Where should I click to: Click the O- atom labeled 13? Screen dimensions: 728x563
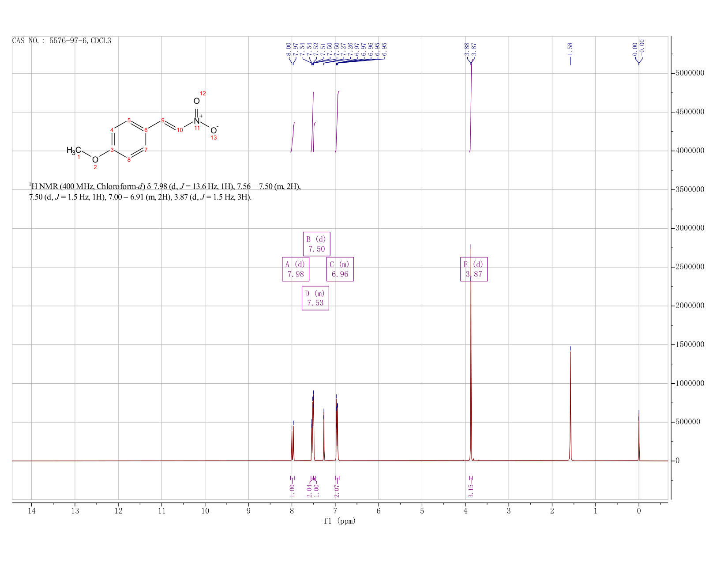click(214, 130)
